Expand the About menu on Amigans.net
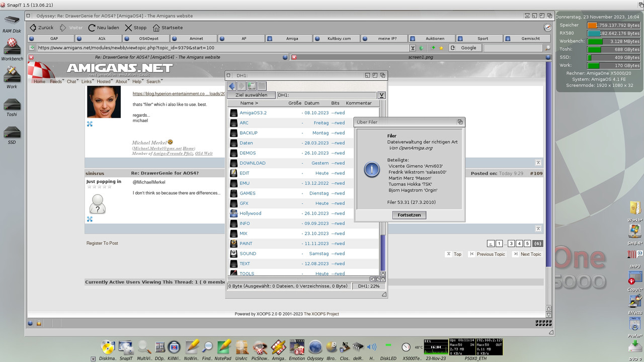Image resolution: width=644 pixels, height=362 pixels. click(123, 81)
